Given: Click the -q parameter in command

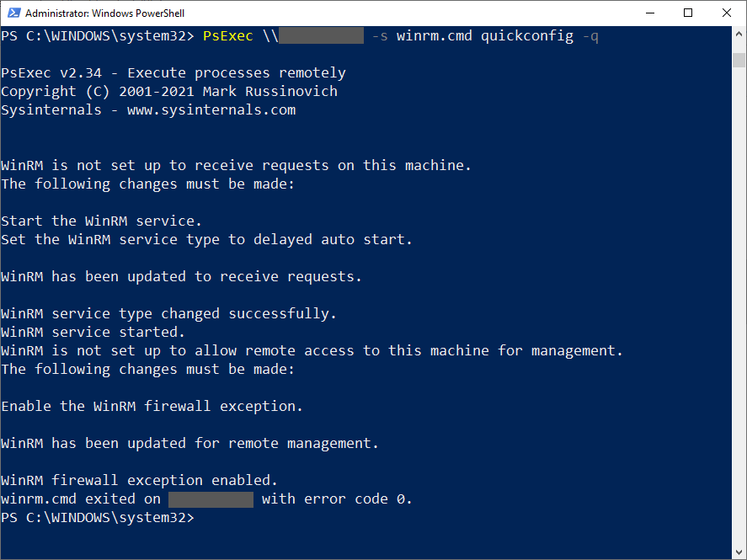Looking at the screenshot, I should tap(590, 37).
